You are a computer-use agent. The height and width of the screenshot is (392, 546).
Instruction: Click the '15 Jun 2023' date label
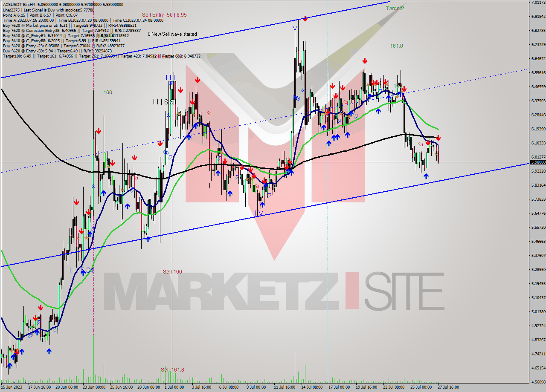coord(12,387)
